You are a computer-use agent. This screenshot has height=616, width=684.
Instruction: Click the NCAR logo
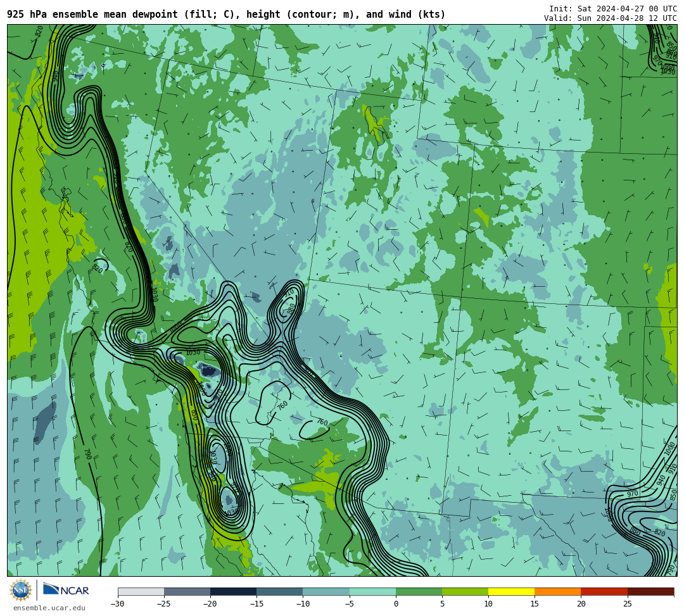tap(66, 590)
